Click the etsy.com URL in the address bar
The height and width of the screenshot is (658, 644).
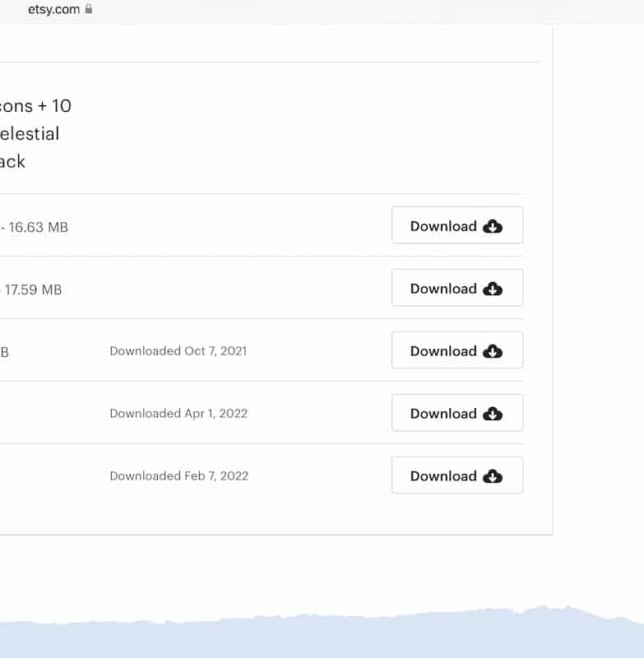pyautogui.click(x=53, y=9)
